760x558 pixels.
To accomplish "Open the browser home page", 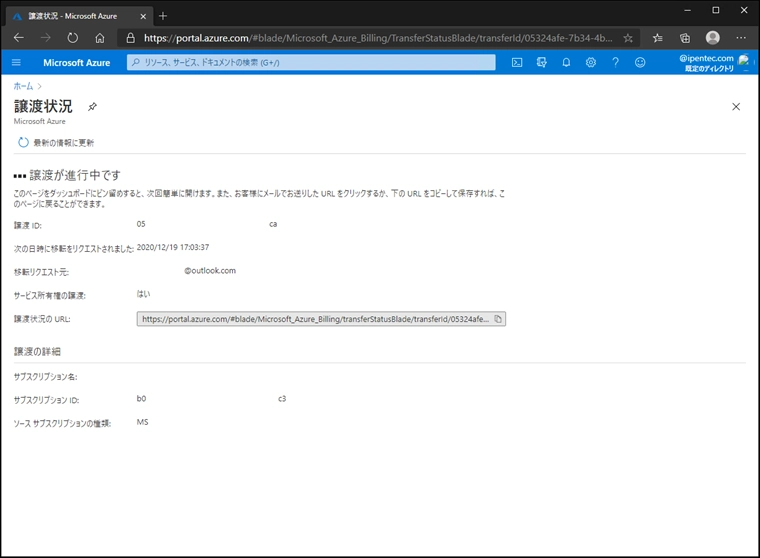I will pos(100,38).
